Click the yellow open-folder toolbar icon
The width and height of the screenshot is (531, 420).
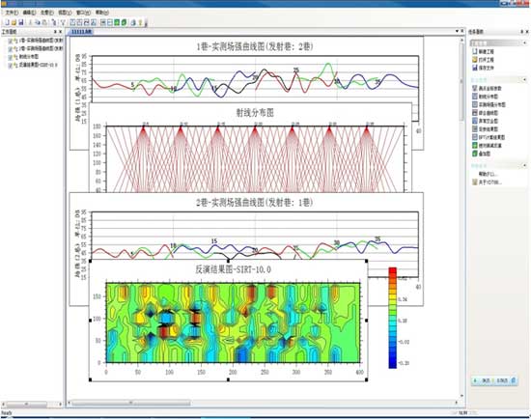pos(14,22)
